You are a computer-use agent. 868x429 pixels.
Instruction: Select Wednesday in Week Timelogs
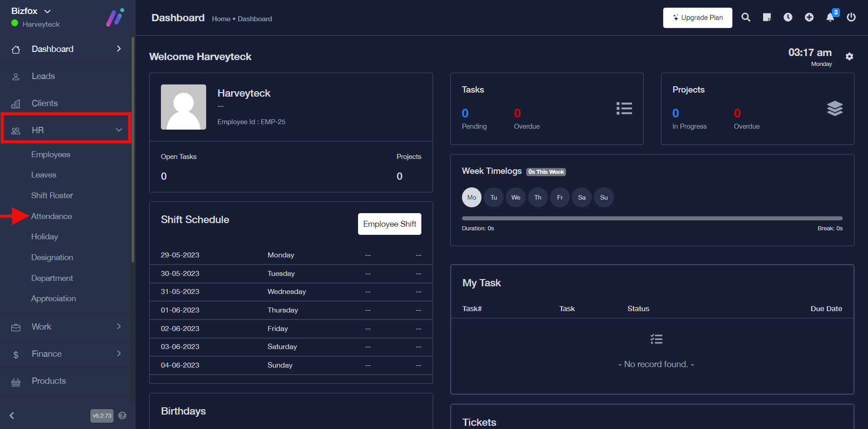pyautogui.click(x=516, y=197)
